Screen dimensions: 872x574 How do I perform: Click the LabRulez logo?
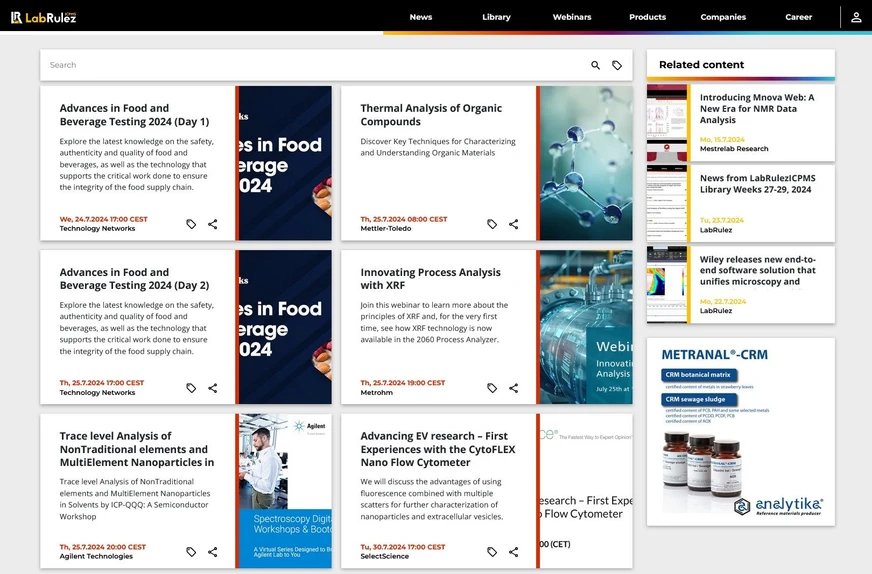(x=43, y=17)
